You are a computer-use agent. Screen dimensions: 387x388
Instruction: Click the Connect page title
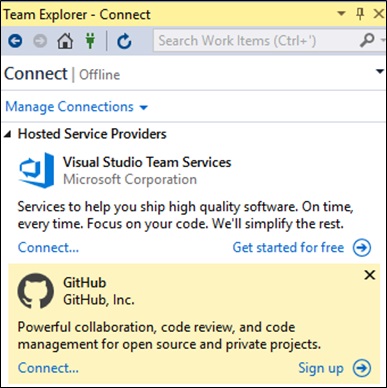[36, 74]
